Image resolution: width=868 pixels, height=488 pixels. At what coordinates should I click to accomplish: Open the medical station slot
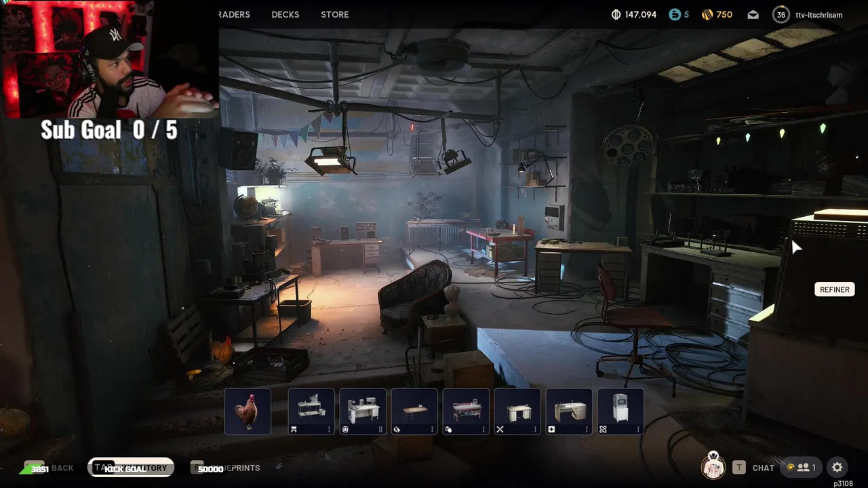(x=569, y=411)
